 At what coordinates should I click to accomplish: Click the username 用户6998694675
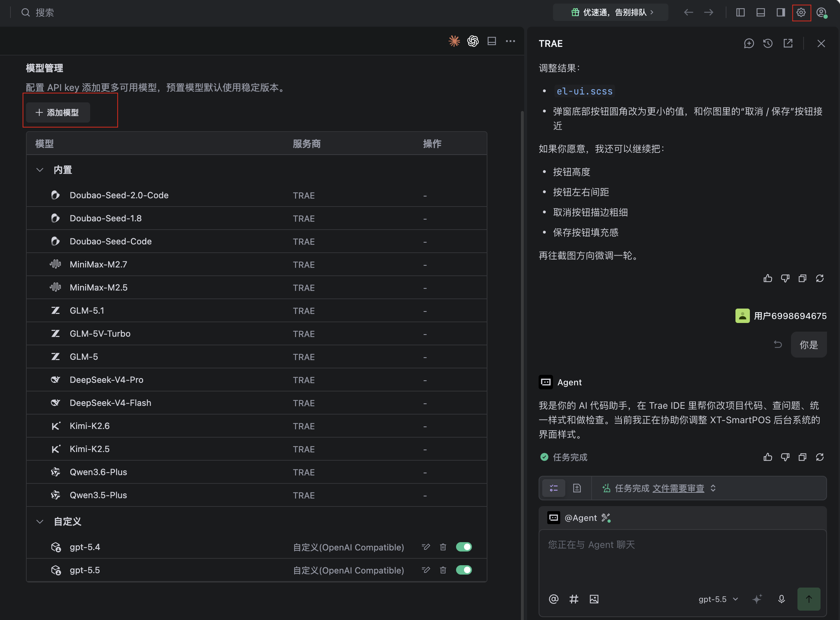click(x=790, y=316)
